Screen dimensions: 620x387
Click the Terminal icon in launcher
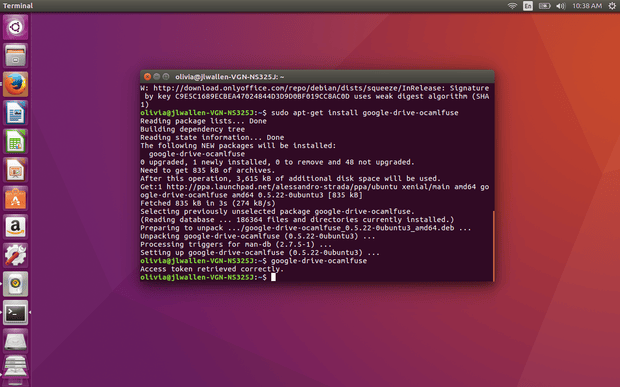pyautogui.click(x=15, y=313)
